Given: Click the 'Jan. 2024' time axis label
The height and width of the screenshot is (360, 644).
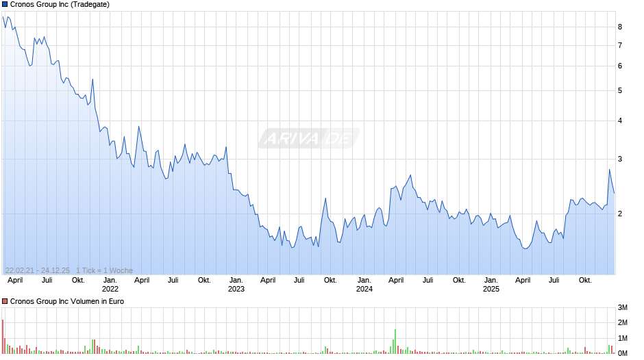Looking at the screenshot, I should [x=364, y=285].
